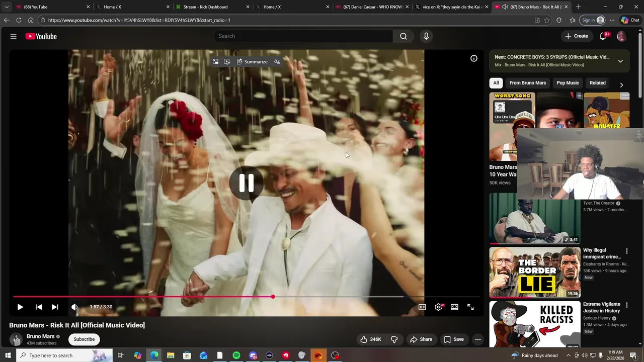Click the Windows taskbar search box
The width and height of the screenshot is (644, 362).
(x=64, y=355)
